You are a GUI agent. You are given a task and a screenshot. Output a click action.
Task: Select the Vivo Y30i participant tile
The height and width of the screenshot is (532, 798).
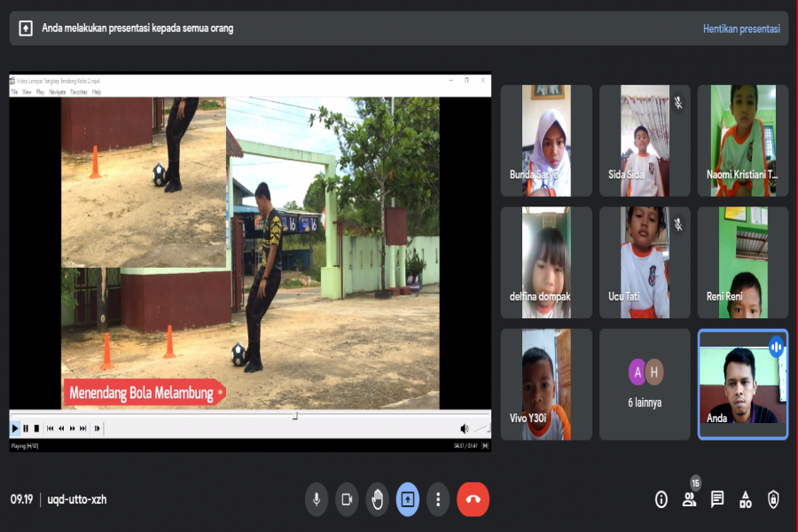pos(546,384)
